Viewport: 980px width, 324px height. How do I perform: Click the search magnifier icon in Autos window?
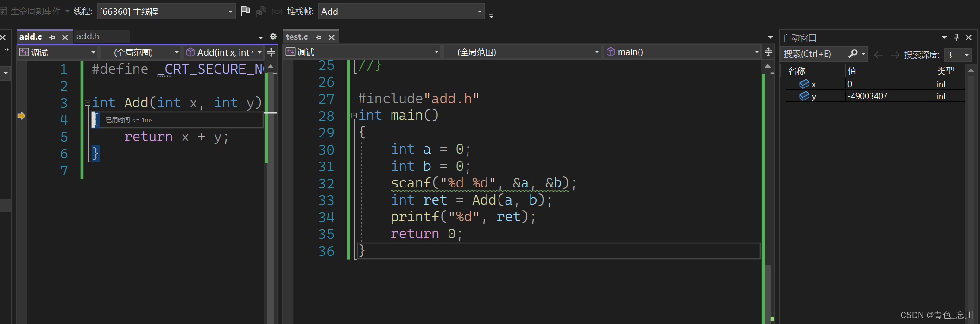(x=853, y=54)
